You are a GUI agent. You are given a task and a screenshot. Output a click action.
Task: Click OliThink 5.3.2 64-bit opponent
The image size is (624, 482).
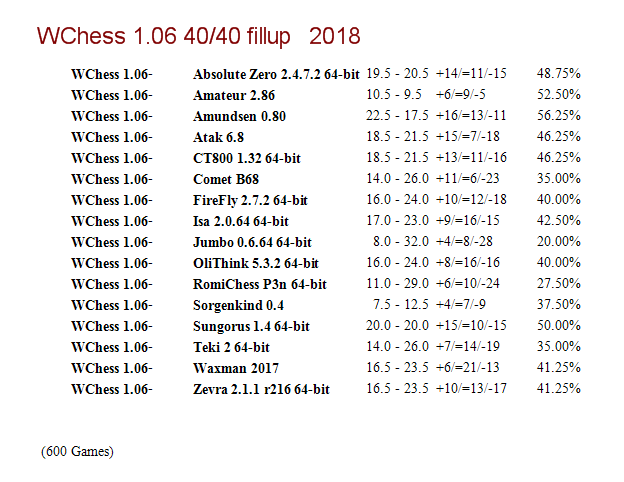tap(255, 263)
